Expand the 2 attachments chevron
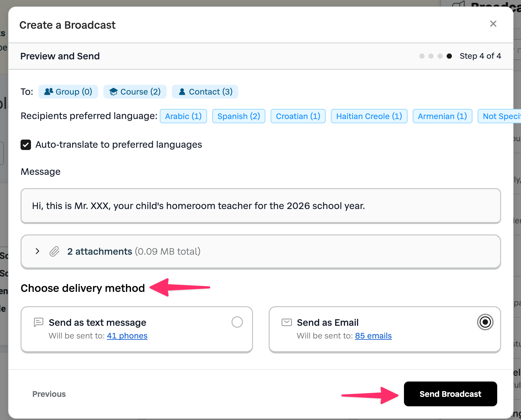Image resolution: width=521 pixels, height=420 pixels. pos(37,251)
